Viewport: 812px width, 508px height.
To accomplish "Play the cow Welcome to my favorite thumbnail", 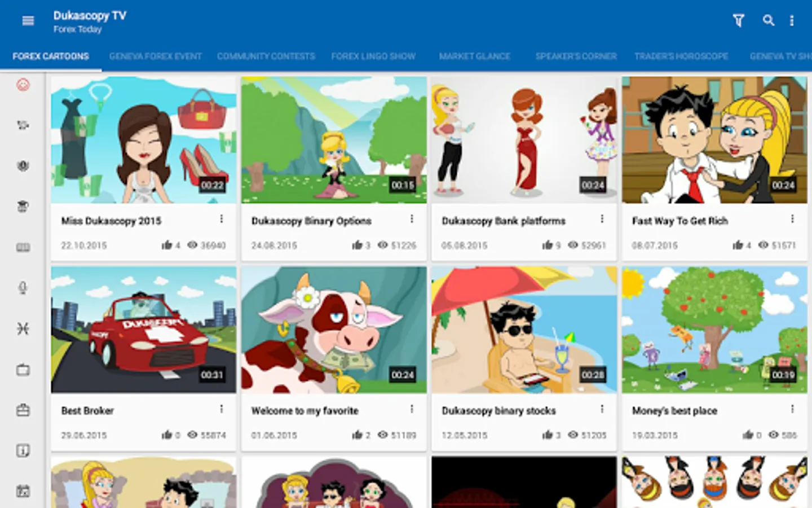I will tap(334, 330).
